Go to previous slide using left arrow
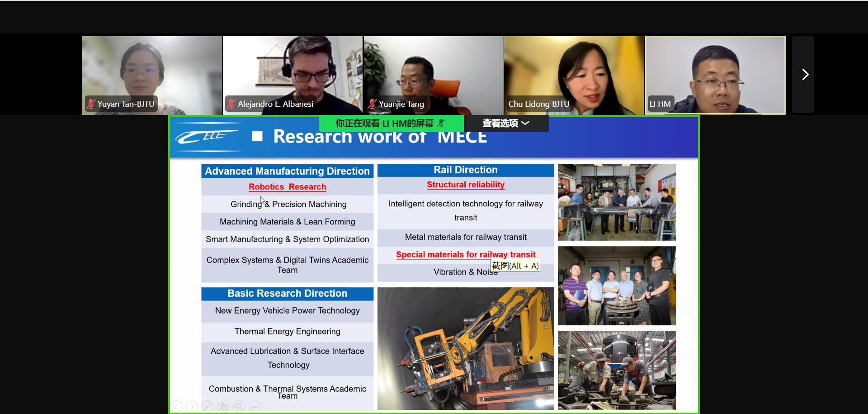 point(176,407)
